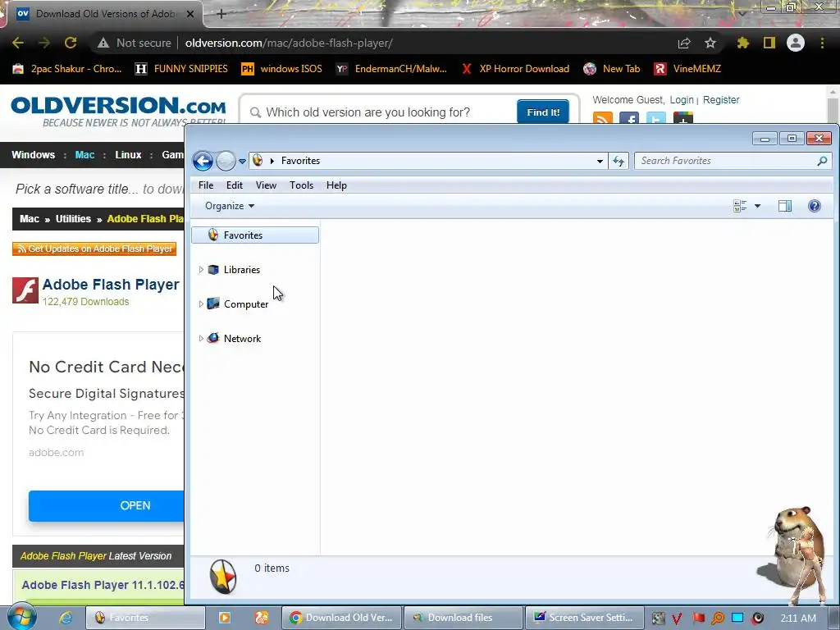Click the Chrome address bar URL
Viewport: 840px width, 630px height.
[x=289, y=43]
